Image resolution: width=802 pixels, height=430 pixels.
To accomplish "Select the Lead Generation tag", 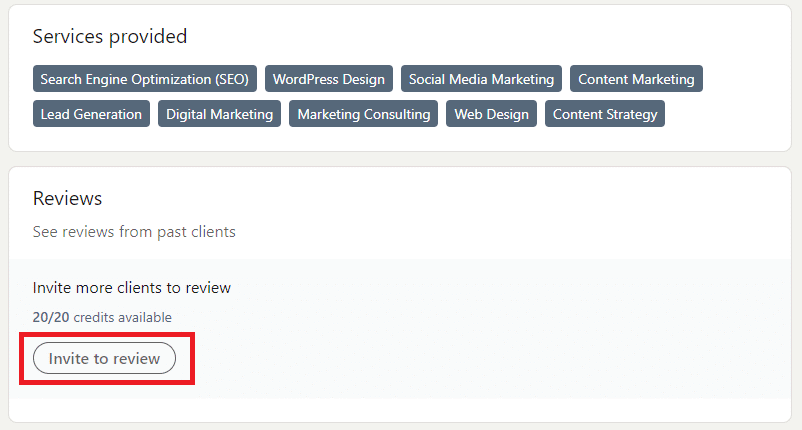I will tap(92, 114).
